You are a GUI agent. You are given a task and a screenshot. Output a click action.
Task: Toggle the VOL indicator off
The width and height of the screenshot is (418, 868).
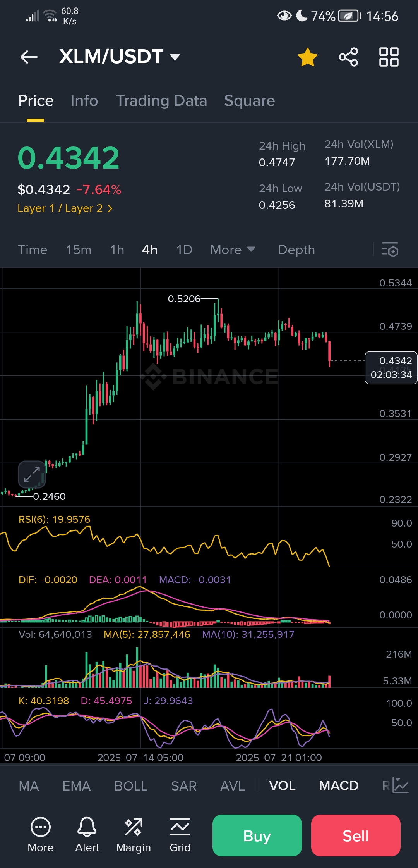[282, 786]
